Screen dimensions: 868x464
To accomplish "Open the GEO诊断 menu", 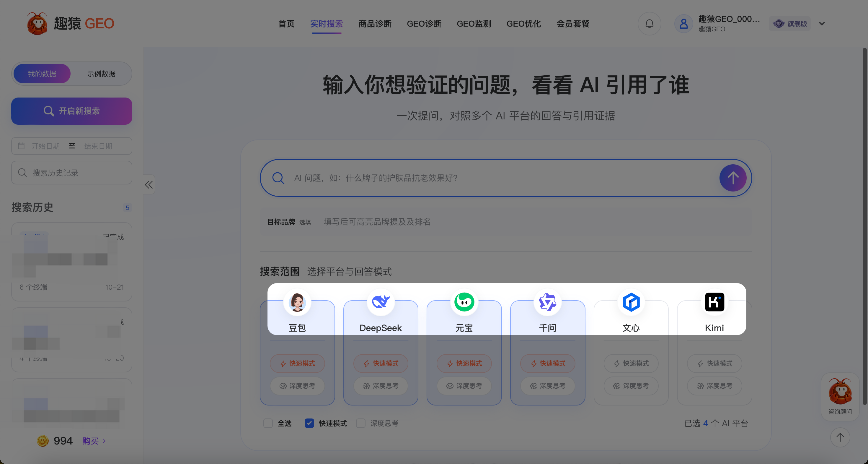I will 424,24.
